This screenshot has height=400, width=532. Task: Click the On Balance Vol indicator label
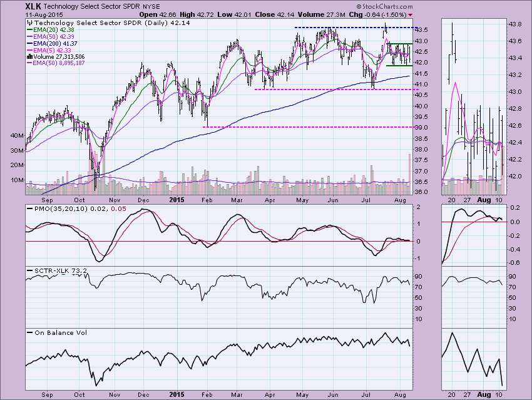(x=61, y=333)
